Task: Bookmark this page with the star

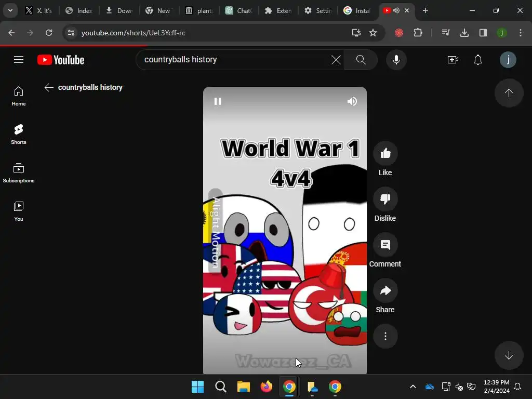Action: click(x=373, y=33)
